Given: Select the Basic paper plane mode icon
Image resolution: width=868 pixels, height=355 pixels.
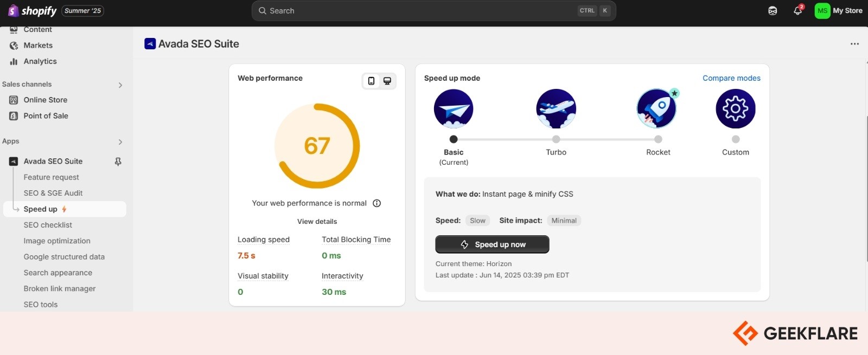Looking at the screenshot, I should click(x=454, y=108).
